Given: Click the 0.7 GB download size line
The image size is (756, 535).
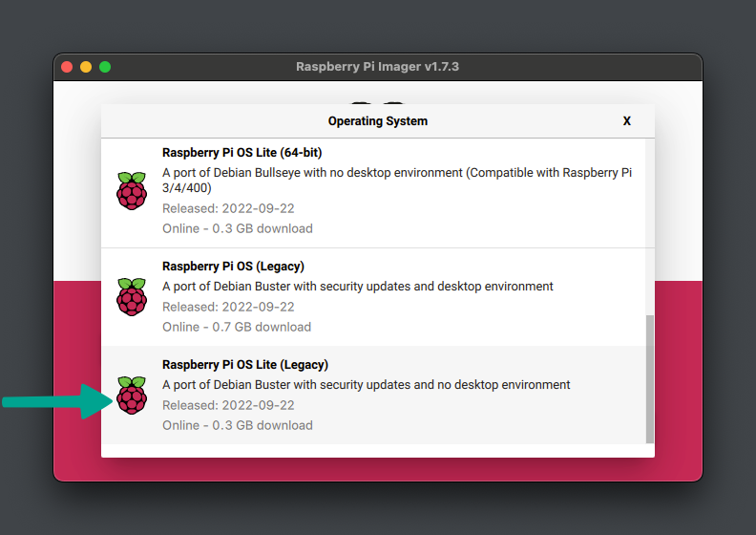Looking at the screenshot, I should pos(237,327).
